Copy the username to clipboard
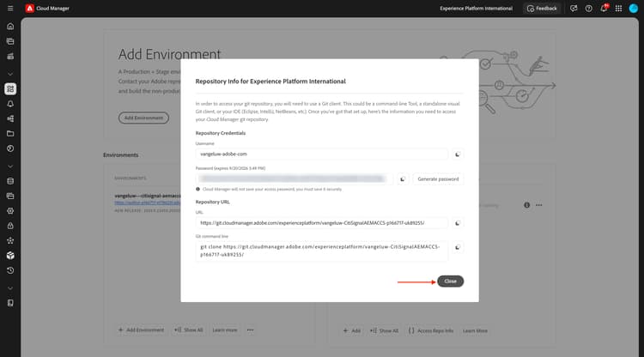This screenshot has height=357, width=644. 457,154
